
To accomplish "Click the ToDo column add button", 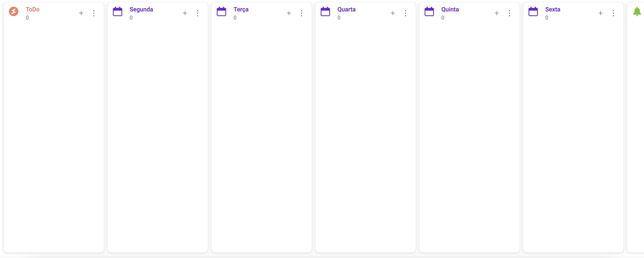I will (81, 13).
